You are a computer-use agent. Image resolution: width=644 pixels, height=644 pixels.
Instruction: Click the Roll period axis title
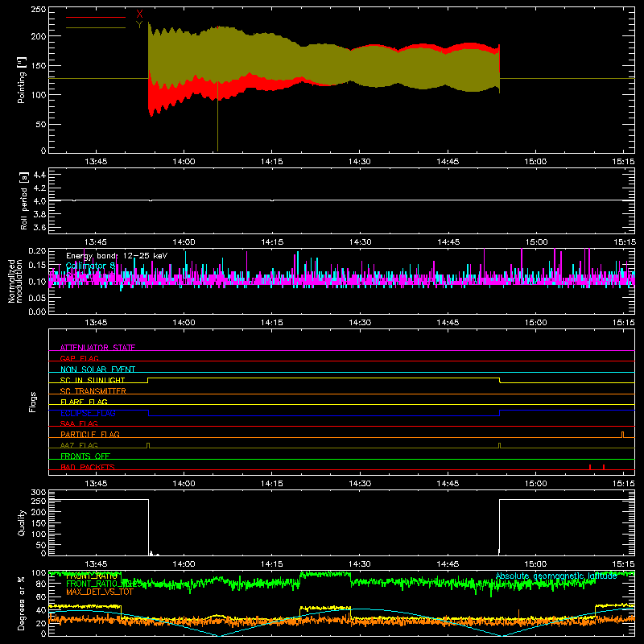pos(23,200)
